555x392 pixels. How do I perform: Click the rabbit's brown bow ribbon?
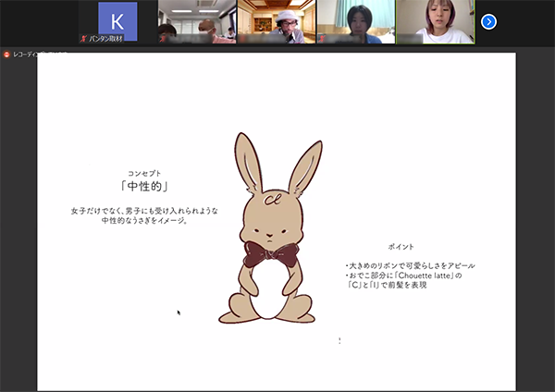pyautogui.click(x=271, y=254)
